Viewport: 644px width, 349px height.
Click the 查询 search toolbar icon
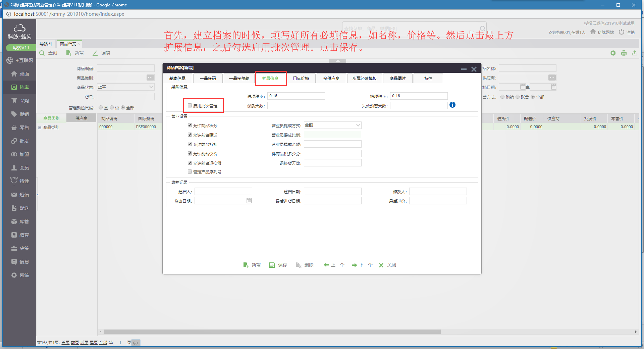coord(42,53)
